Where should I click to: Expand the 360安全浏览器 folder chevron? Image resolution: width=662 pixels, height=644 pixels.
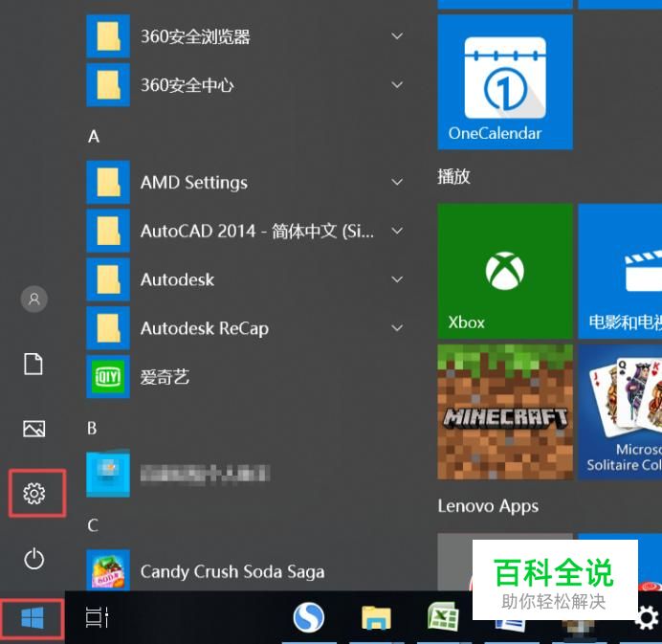point(397,36)
